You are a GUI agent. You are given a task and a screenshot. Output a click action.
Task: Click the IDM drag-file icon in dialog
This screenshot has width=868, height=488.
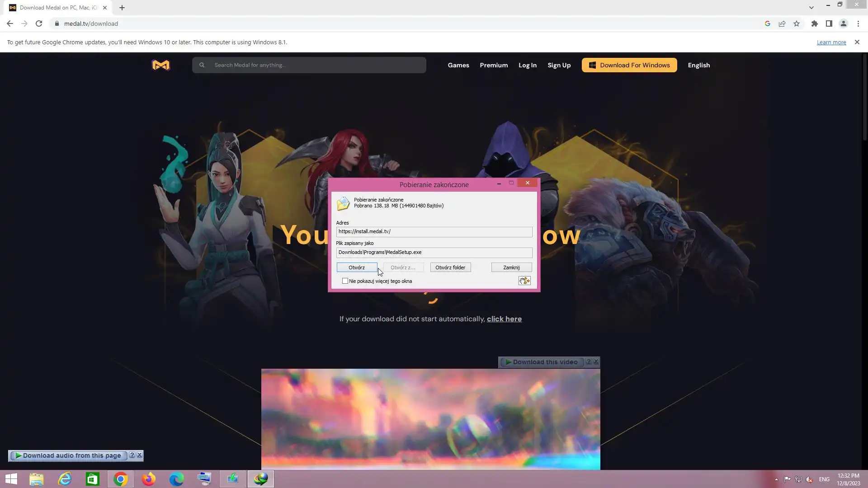point(524,281)
